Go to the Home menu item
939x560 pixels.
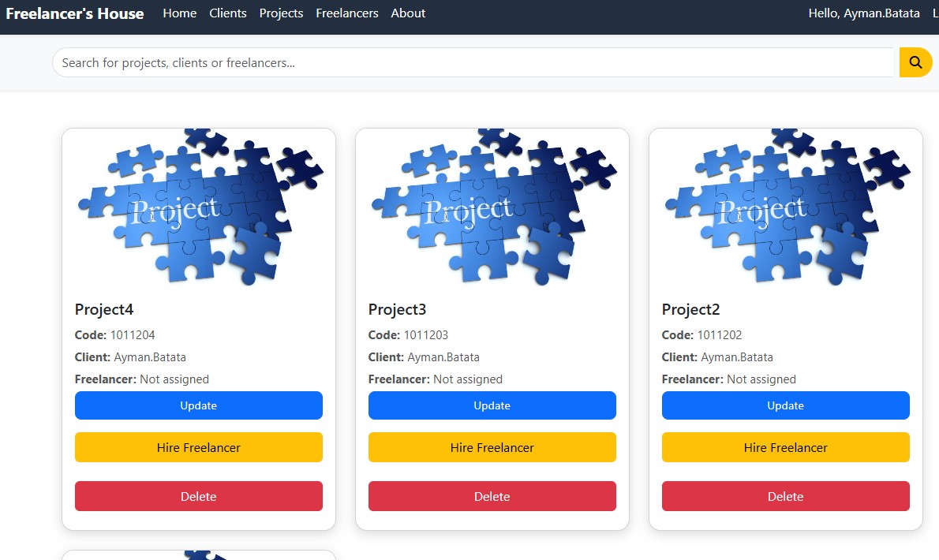pyautogui.click(x=180, y=13)
